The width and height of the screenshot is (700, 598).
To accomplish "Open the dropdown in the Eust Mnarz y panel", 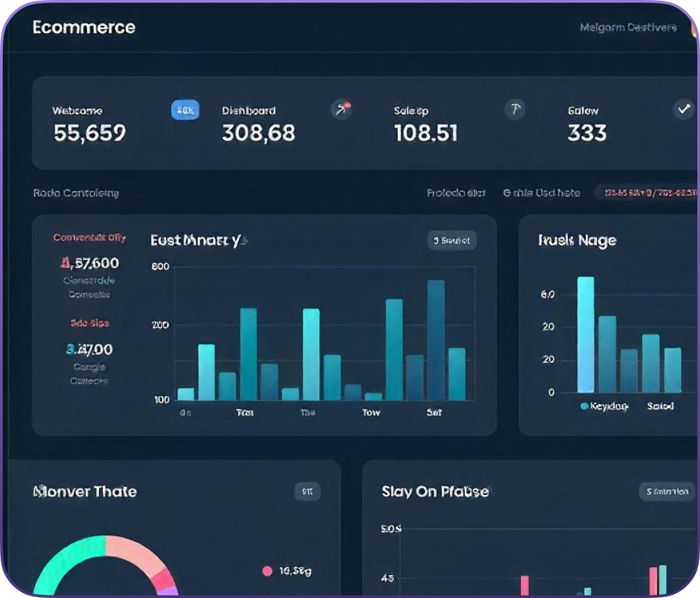I will coord(452,240).
